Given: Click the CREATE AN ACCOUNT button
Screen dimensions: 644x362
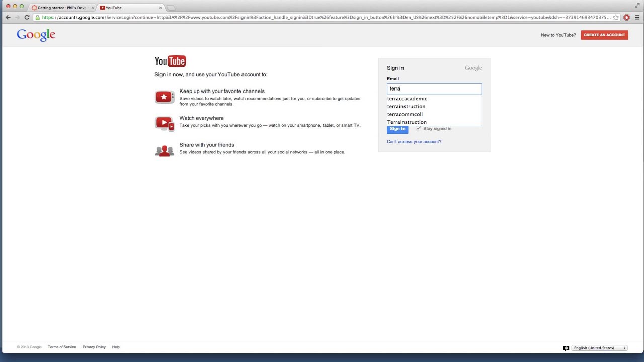Looking at the screenshot, I should point(604,35).
